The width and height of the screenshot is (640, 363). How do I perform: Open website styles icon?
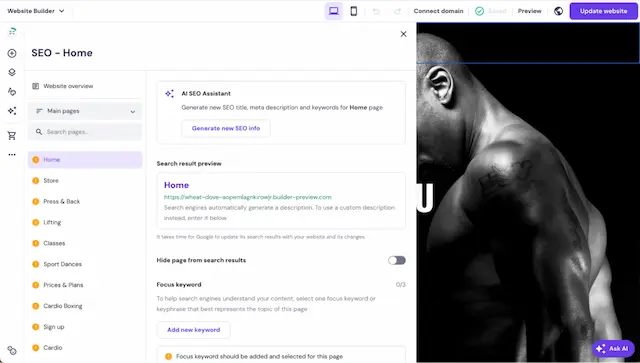tap(12, 91)
